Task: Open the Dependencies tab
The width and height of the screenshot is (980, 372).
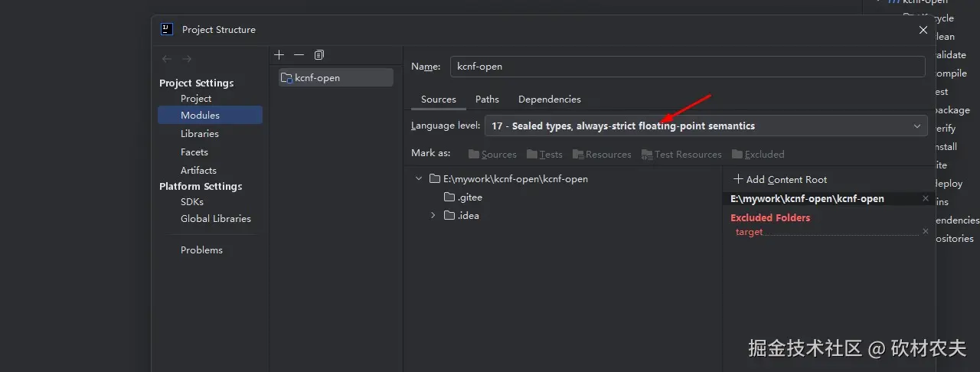Action: (x=549, y=100)
